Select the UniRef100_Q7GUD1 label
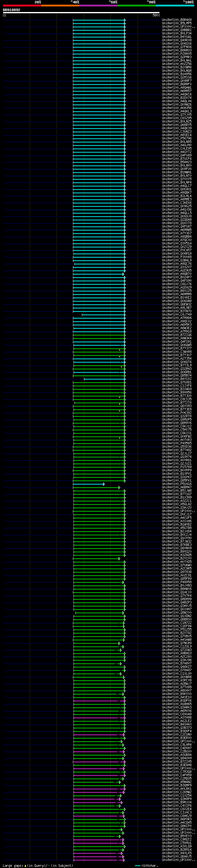 tap(177, 382)
